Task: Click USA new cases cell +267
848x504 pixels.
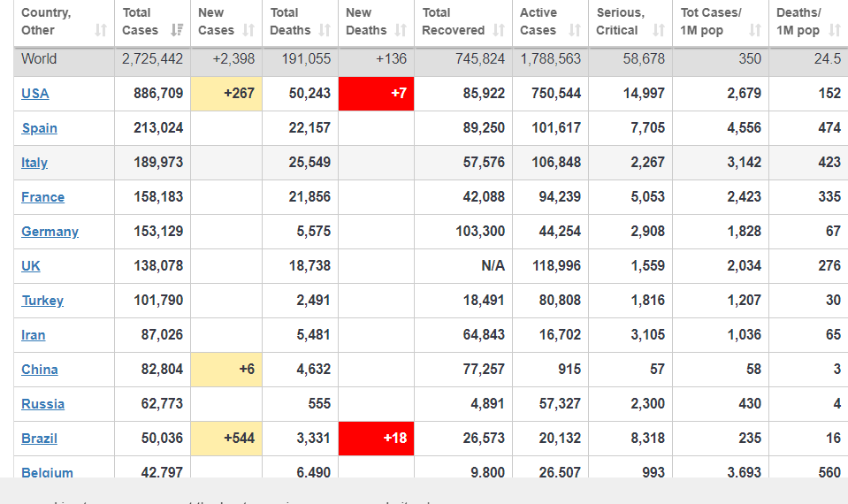Action: [x=226, y=94]
